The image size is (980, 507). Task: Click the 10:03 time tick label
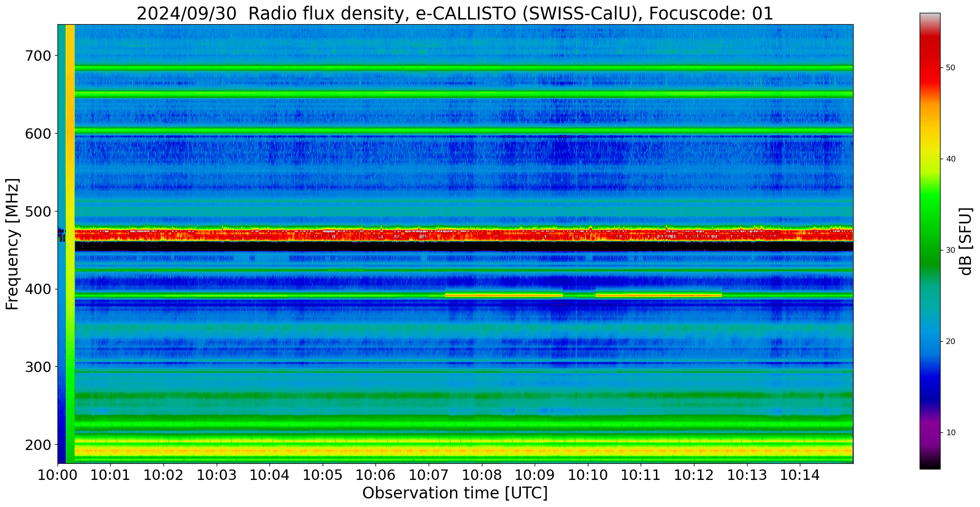coord(217,475)
